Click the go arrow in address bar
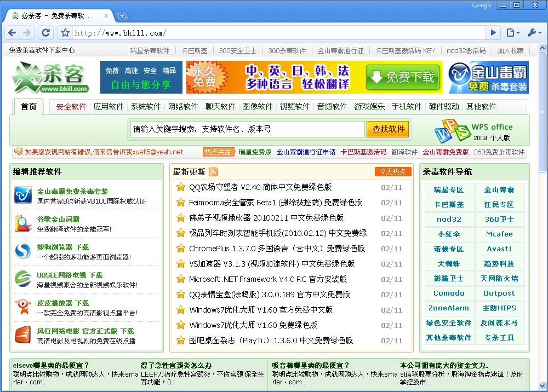Viewport: 548px width, 392px height. [493, 33]
